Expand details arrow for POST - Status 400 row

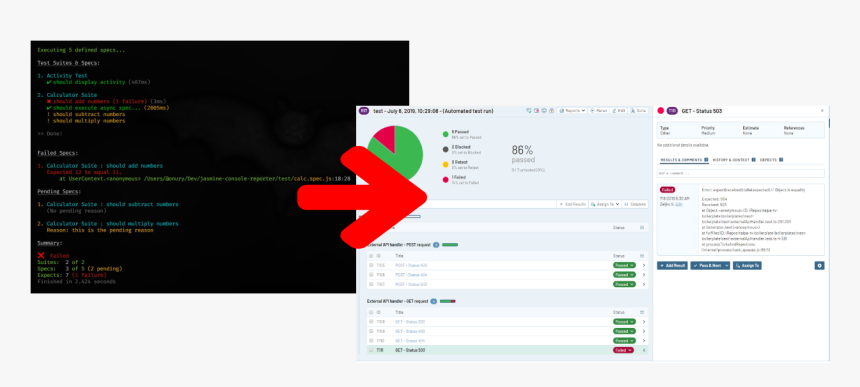click(643, 265)
